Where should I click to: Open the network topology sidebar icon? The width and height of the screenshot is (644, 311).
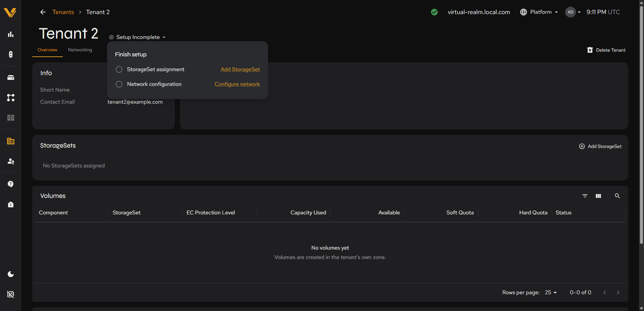pyautogui.click(x=11, y=98)
